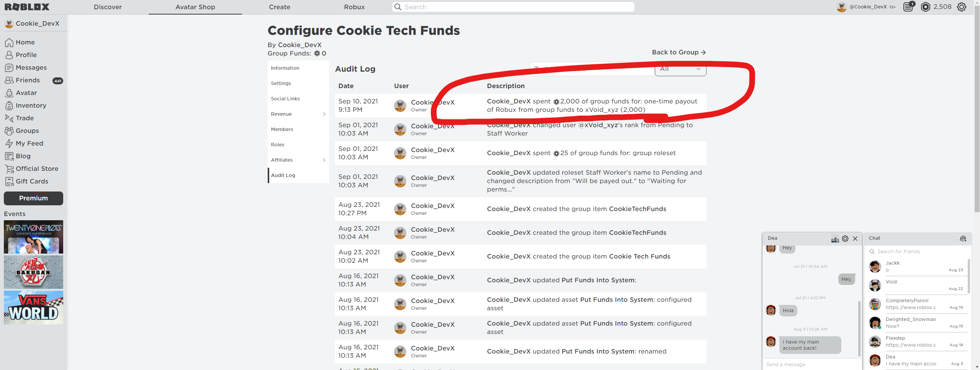Open chat with Delighted_Snowman
Screen dimensions: 980x370
[918, 323]
